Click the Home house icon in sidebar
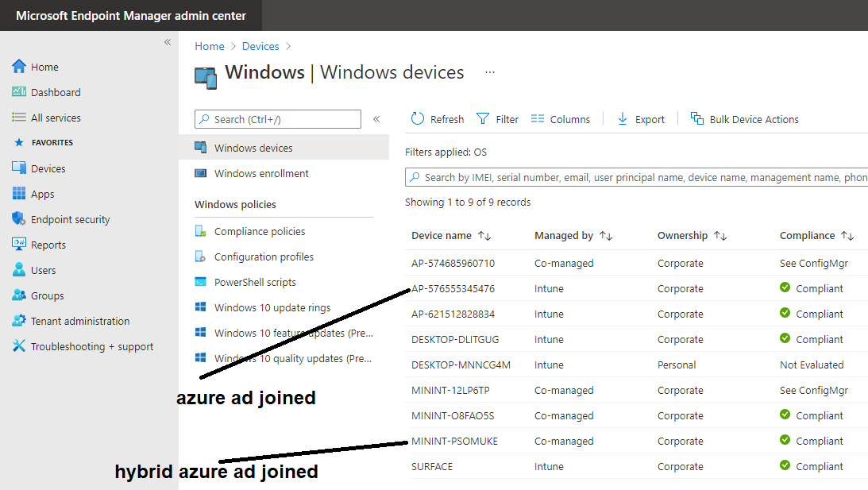Screen dimensions: 868x490 click(19, 67)
